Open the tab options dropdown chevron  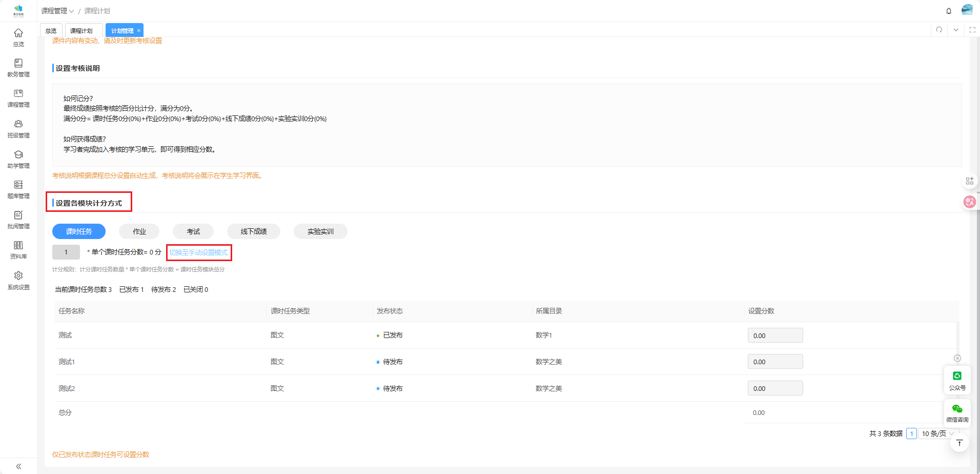956,30
